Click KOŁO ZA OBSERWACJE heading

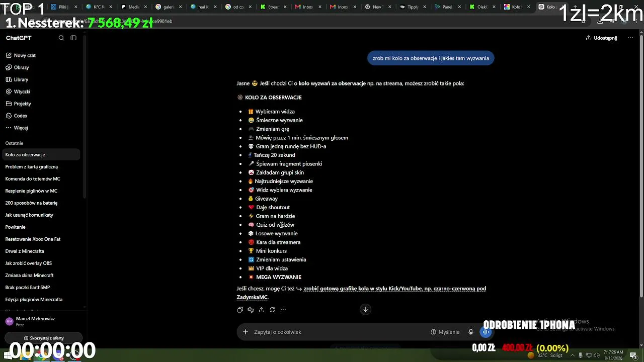pos(273,98)
